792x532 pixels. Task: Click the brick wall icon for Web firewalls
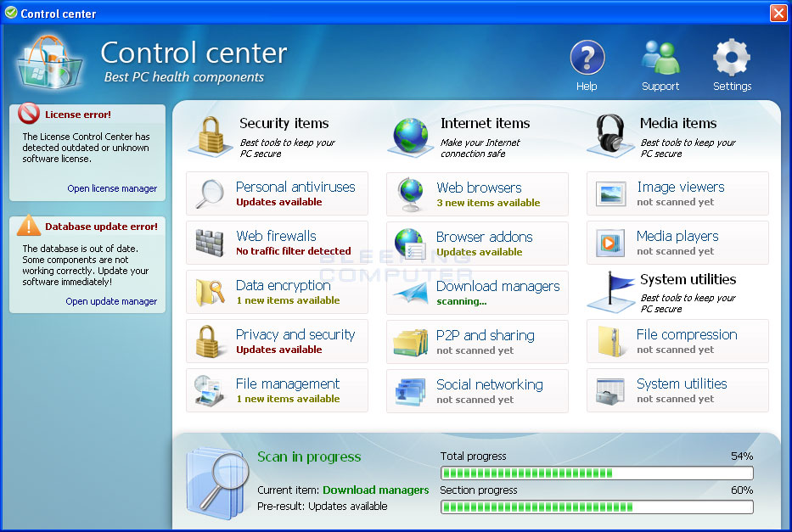pos(210,243)
